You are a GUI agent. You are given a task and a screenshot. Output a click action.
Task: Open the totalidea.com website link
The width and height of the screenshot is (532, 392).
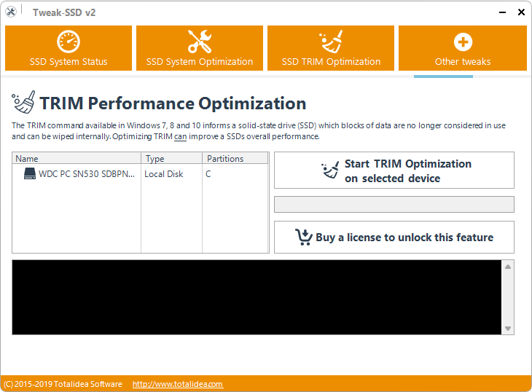point(178,384)
